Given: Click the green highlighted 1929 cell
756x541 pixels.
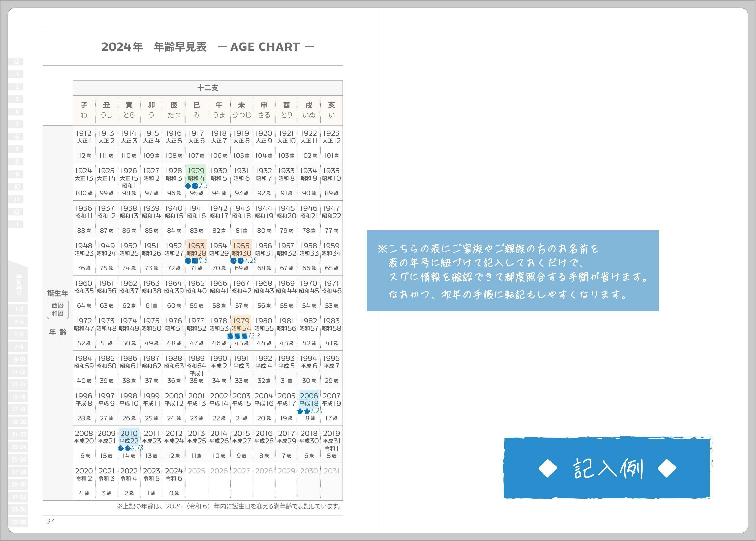Looking at the screenshot, I should (x=196, y=174).
